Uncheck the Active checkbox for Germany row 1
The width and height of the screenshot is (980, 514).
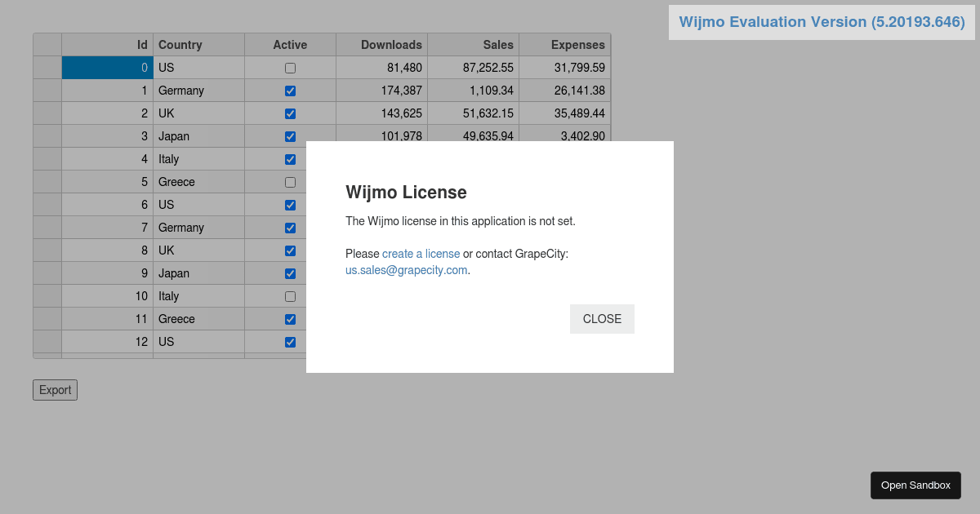coord(290,91)
